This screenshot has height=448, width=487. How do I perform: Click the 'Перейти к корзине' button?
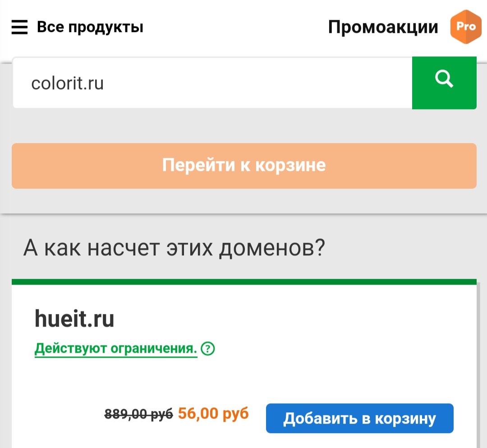244,166
